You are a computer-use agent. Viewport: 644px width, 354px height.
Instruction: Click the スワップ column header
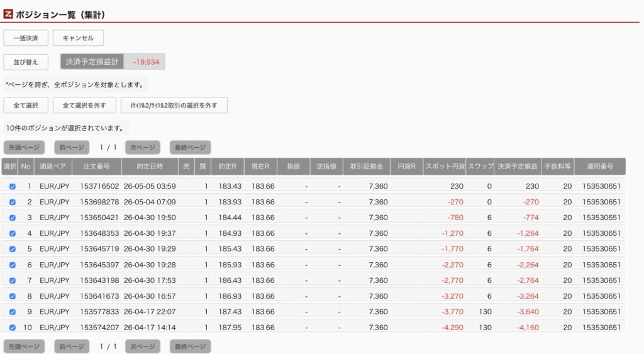480,167
